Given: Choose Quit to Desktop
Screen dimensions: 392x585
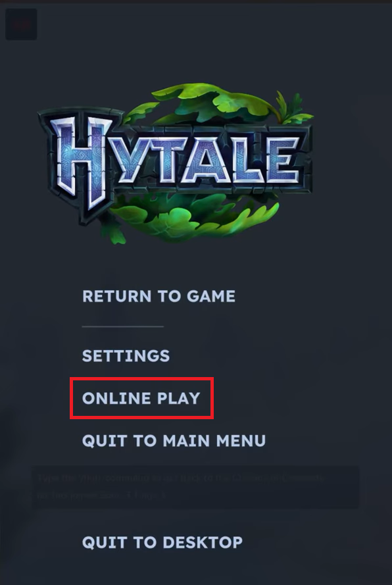Looking at the screenshot, I should [x=162, y=542].
